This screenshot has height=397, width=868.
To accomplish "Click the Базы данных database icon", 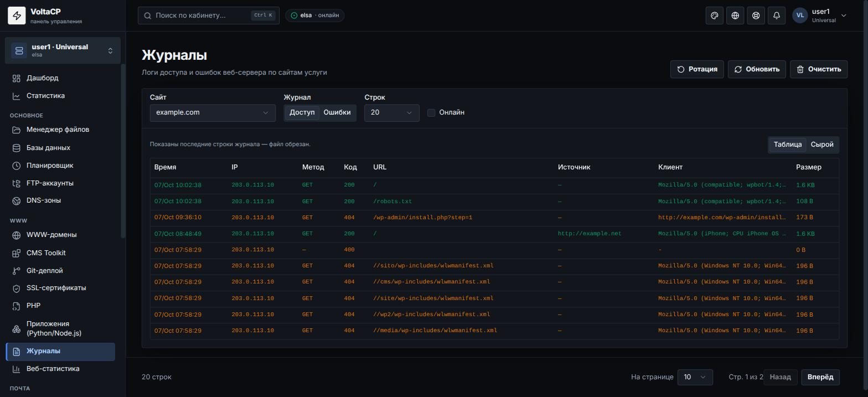I will [17, 148].
